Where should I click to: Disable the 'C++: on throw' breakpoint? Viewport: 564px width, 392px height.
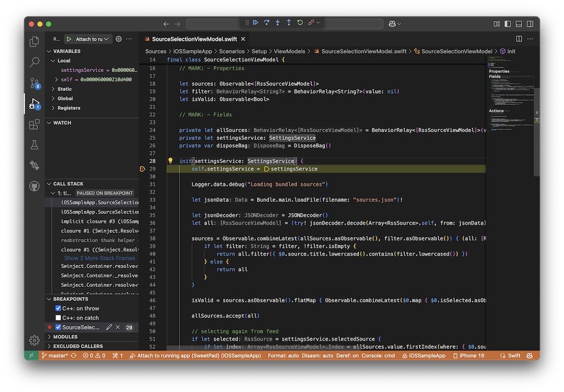[x=58, y=308]
